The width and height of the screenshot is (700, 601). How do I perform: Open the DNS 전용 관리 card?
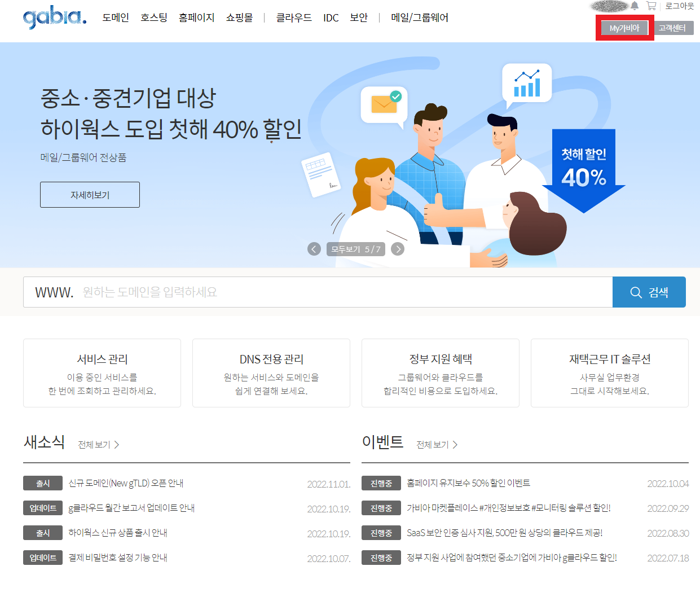[x=271, y=373]
